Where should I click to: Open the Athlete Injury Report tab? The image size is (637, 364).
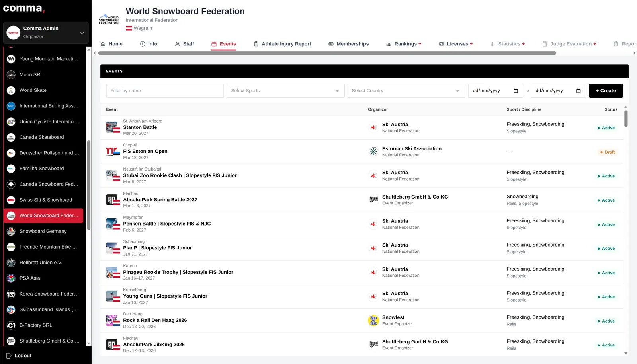point(282,44)
